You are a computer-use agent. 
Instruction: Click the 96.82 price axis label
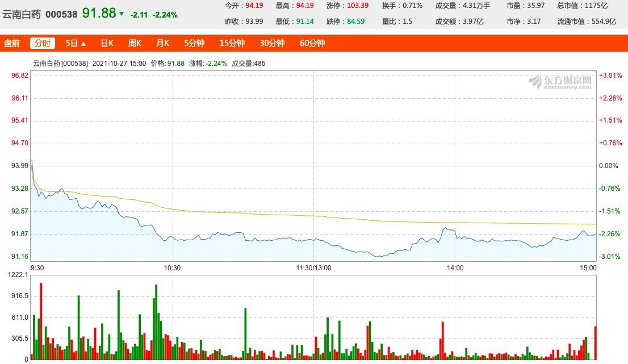pos(20,76)
